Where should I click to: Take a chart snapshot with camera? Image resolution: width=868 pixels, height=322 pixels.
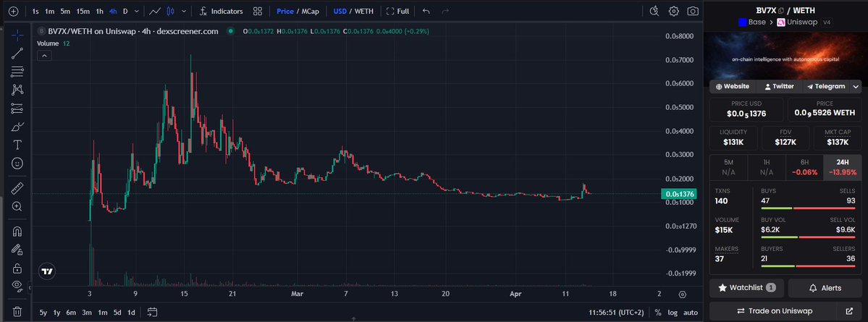[x=693, y=11]
